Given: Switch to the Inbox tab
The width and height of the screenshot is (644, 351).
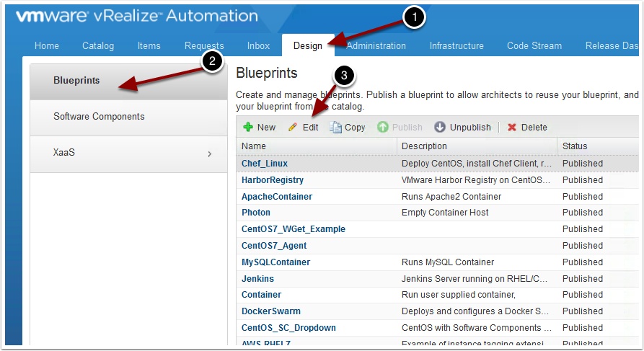Looking at the screenshot, I should (258, 45).
